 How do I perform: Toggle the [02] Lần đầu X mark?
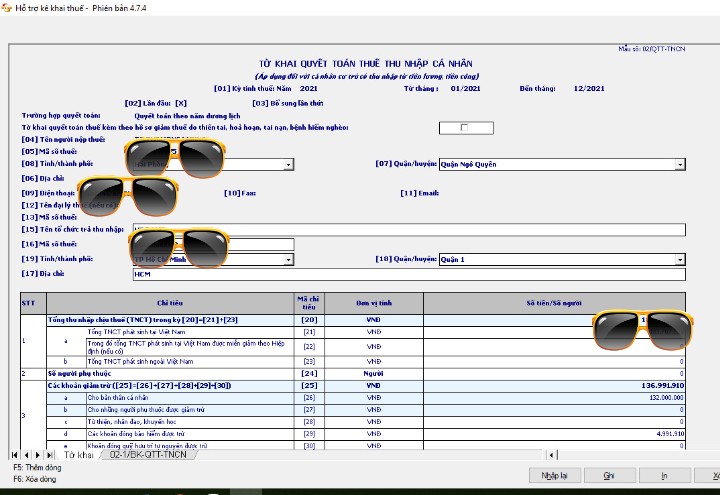pyautogui.click(x=181, y=103)
